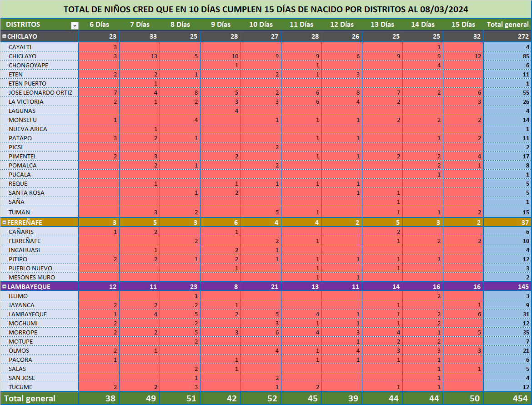Select the MESONES MURO row label
Screen dimensions: 532x405
31,277
